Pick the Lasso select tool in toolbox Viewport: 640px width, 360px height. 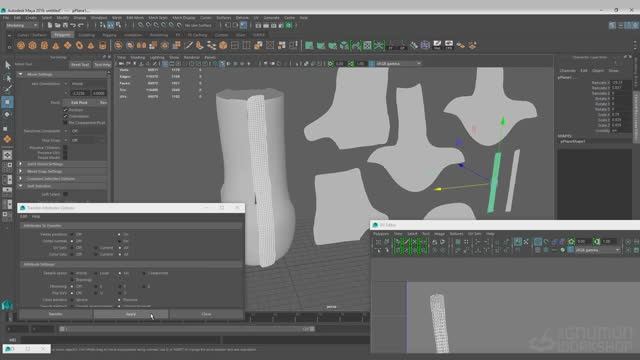(x=7, y=78)
